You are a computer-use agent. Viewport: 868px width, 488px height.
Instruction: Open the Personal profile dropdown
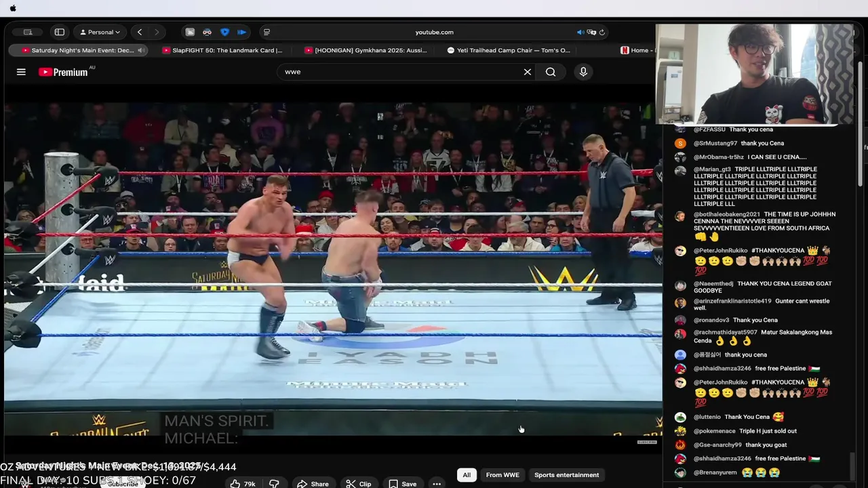[100, 32]
